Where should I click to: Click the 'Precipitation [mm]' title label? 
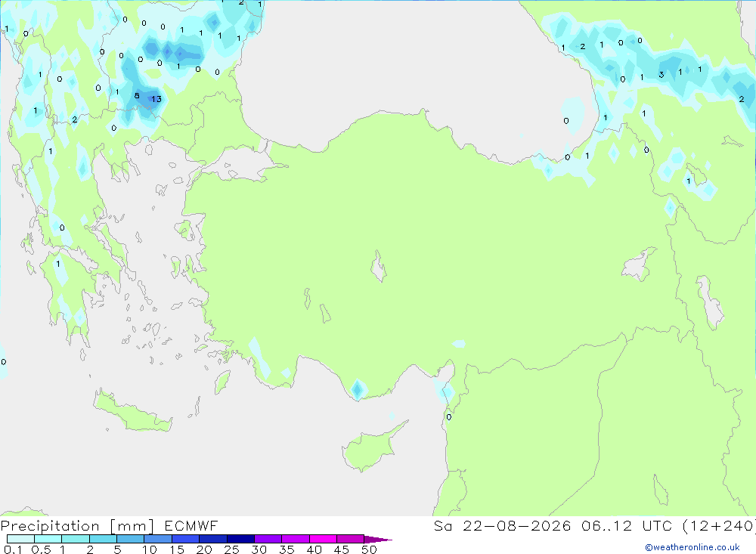tap(77, 526)
